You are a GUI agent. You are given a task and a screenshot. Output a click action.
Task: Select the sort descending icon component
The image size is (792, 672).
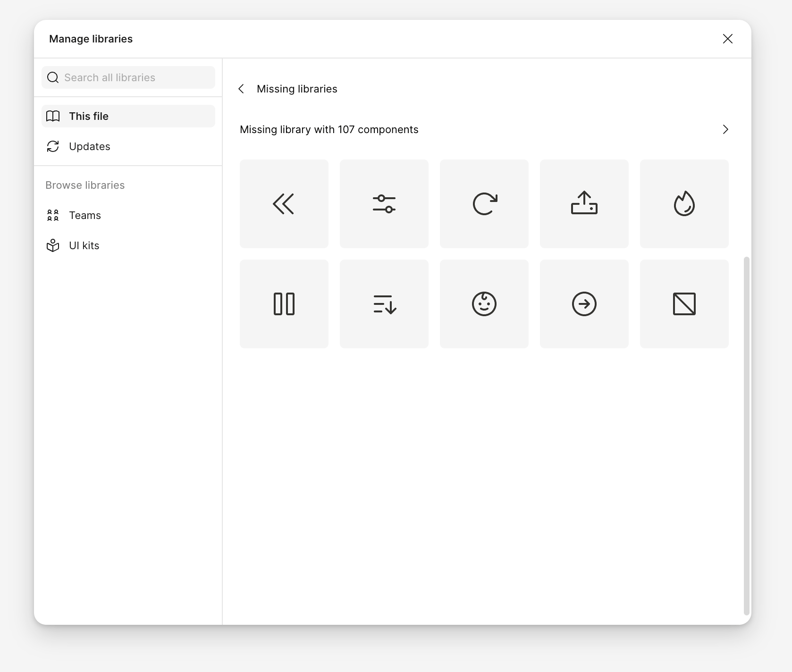(384, 304)
